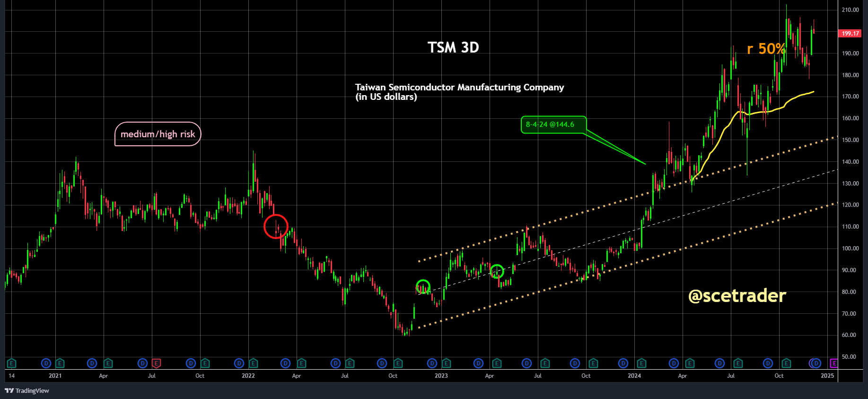Image resolution: width=868 pixels, height=399 pixels.
Task: Click the January 2024 earnings E marker
Action: (641, 364)
